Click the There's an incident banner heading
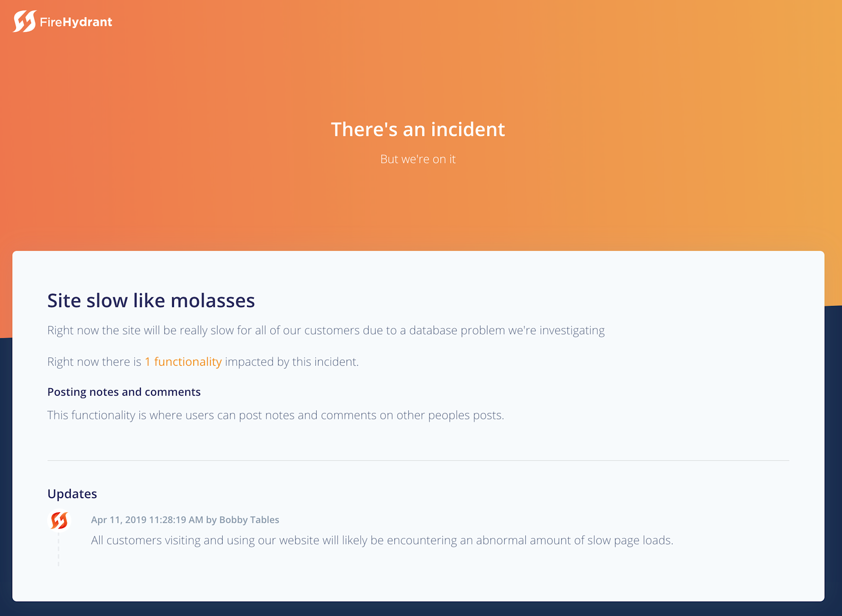Screen dimensions: 842x616 tap(418, 129)
